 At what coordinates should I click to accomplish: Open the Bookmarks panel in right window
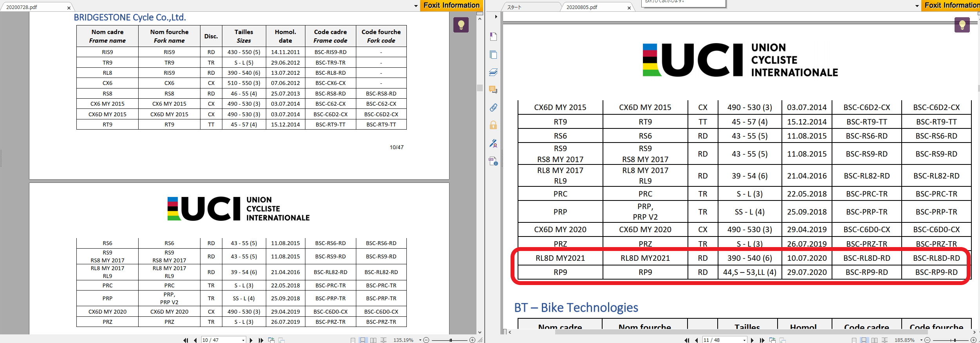pos(493,36)
